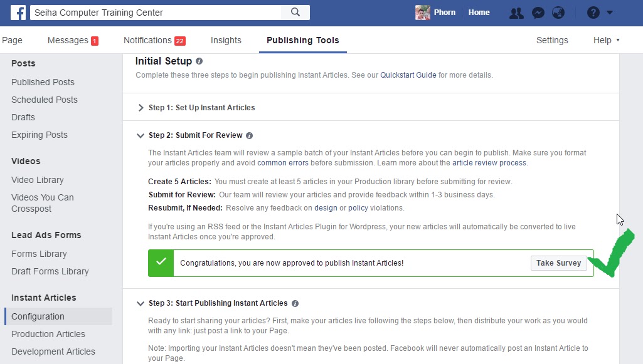
Task: Click the Notifications badge showing 22
Action: [179, 41]
